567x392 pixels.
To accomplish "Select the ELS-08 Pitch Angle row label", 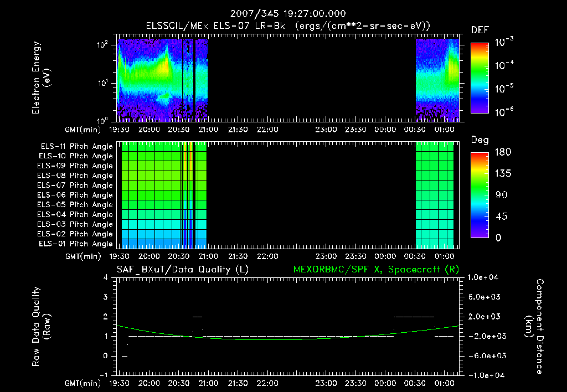I will pyautogui.click(x=75, y=176).
